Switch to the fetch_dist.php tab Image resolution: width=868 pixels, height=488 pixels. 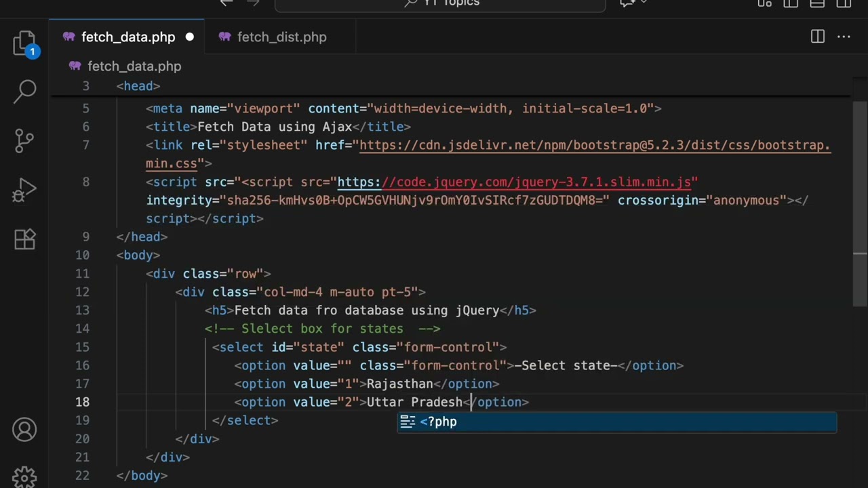click(281, 37)
